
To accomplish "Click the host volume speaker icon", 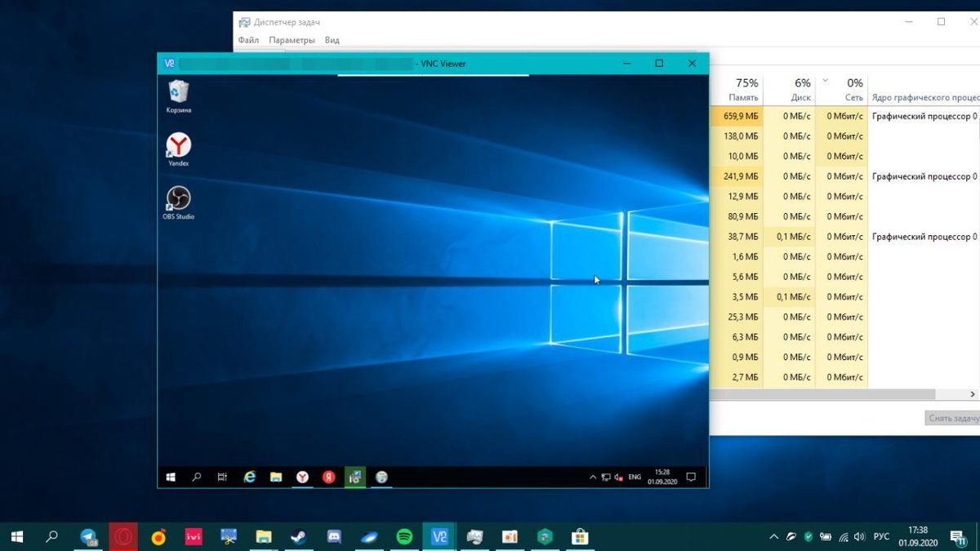I will (x=859, y=537).
